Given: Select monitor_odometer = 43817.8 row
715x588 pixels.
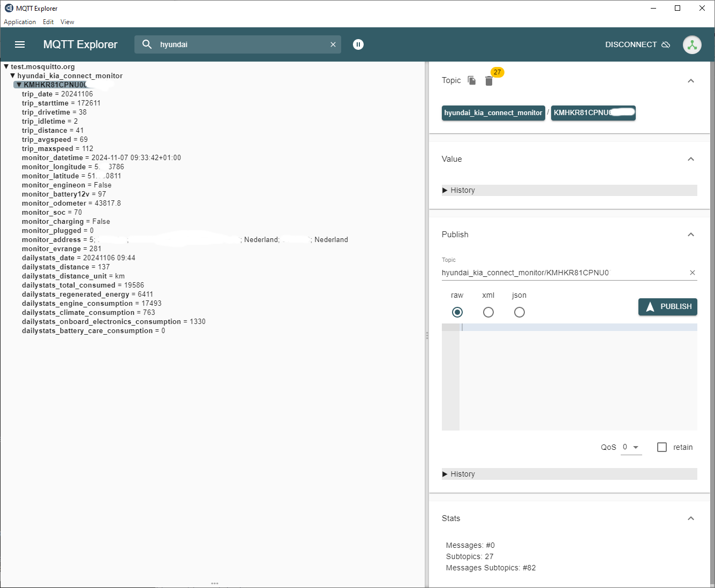Looking at the screenshot, I should point(71,203).
